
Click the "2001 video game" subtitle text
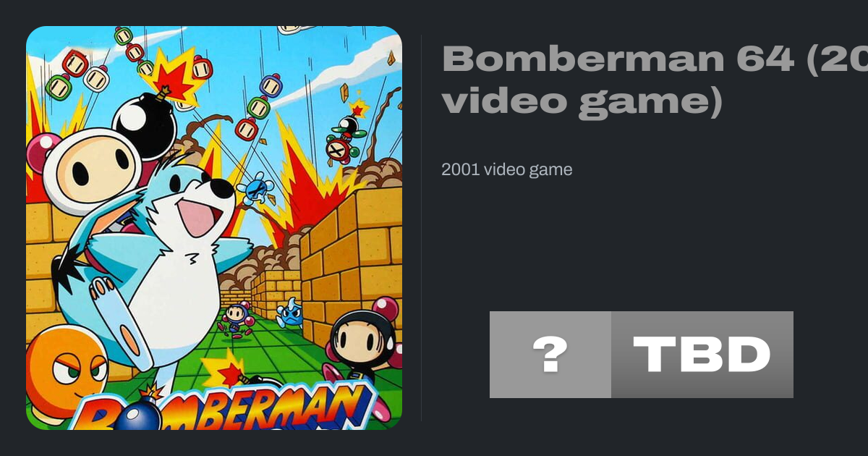point(507,170)
